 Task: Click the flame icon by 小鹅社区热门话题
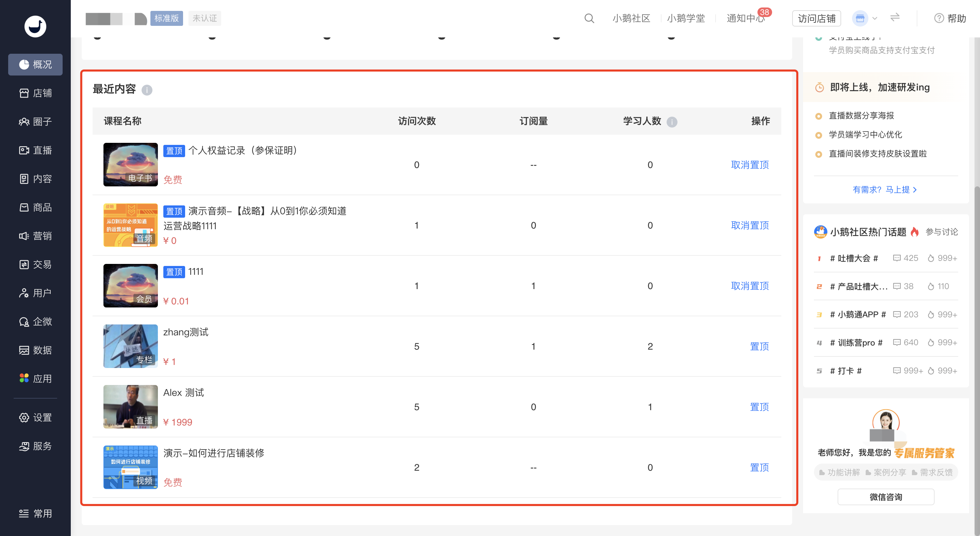(915, 232)
